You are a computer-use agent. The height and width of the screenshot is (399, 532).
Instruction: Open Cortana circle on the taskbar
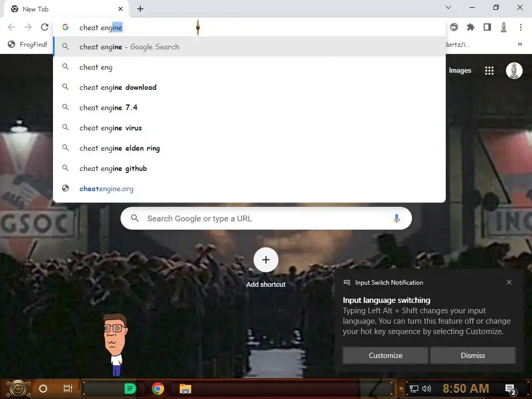[43, 389]
